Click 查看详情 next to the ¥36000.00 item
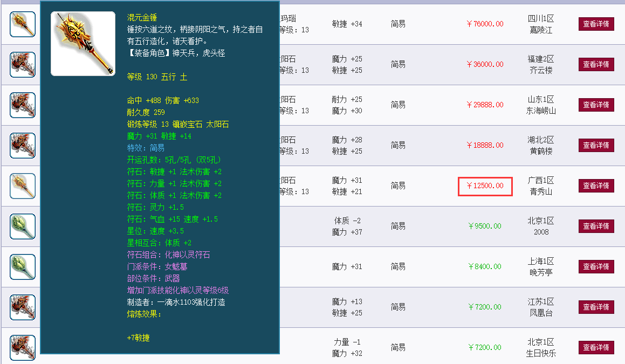 point(596,65)
